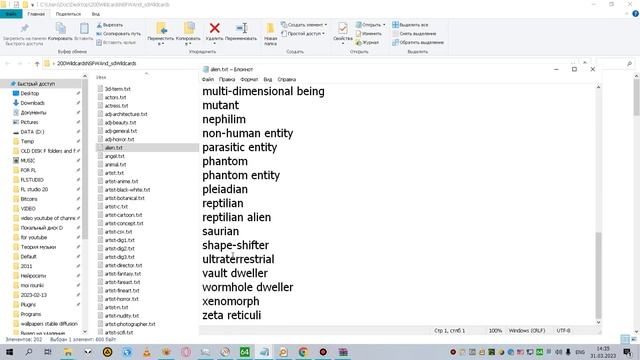
Task: Select Desktop in the navigation pane
Action: pos(30,93)
